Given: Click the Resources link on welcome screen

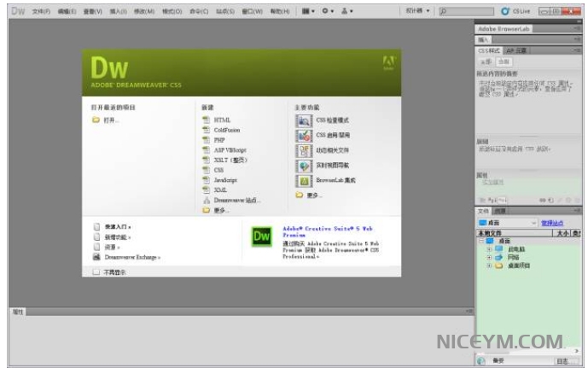Looking at the screenshot, I should click(x=112, y=248).
